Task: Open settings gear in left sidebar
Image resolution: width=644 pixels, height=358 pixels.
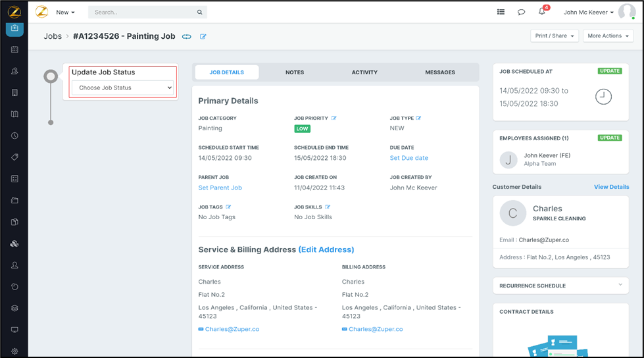Action: pyautogui.click(x=14, y=351)
